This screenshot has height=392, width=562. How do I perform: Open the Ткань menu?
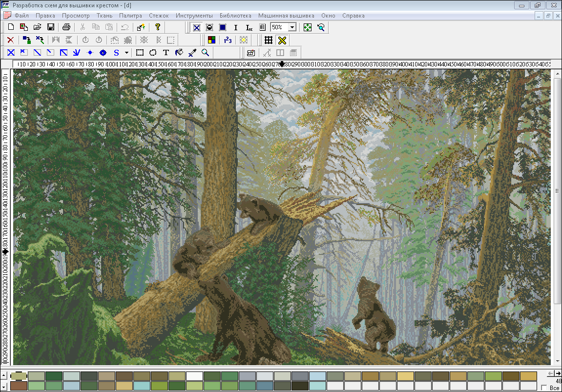(x=104, y=16)
